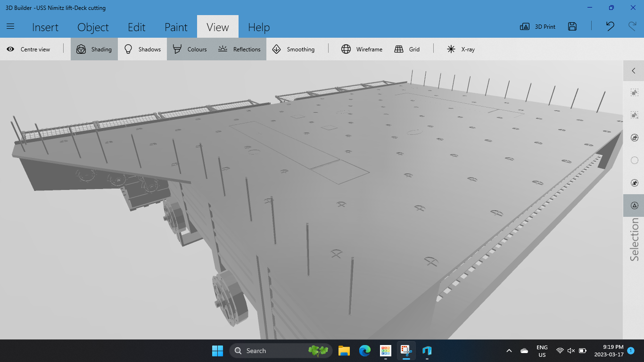This screenshot has height=362, width=644.
Task: Go to the Paint tab
Action: [x=176, y=27]
